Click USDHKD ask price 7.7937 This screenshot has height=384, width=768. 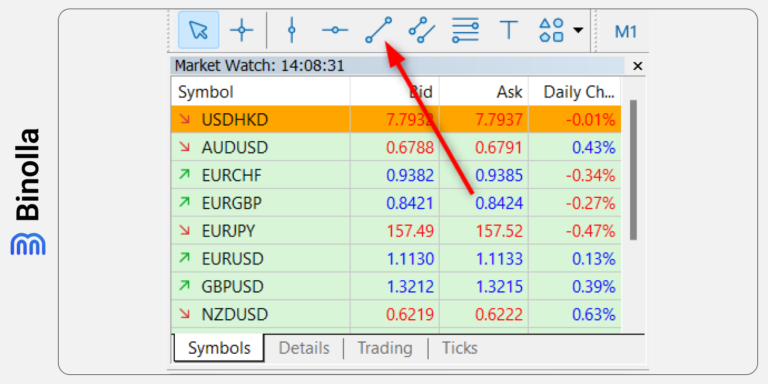click(x=499, y=120)
